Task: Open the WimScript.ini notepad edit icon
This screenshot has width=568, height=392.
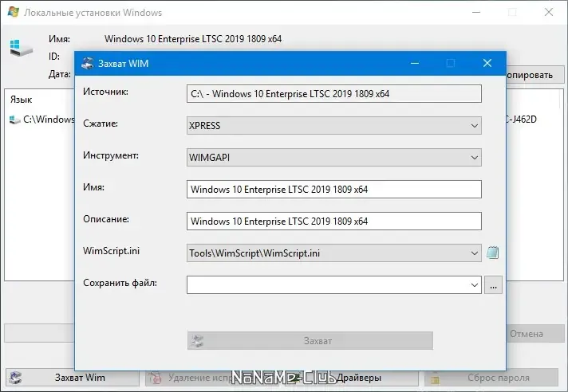Action: point(493,253)
